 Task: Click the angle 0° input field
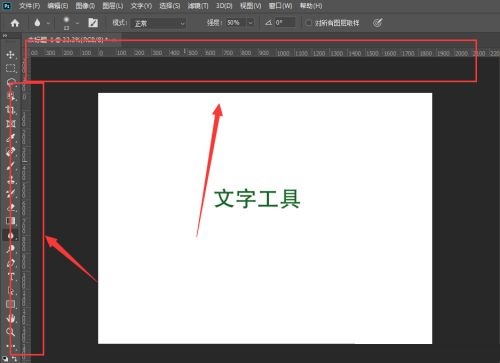coord(285,23)
